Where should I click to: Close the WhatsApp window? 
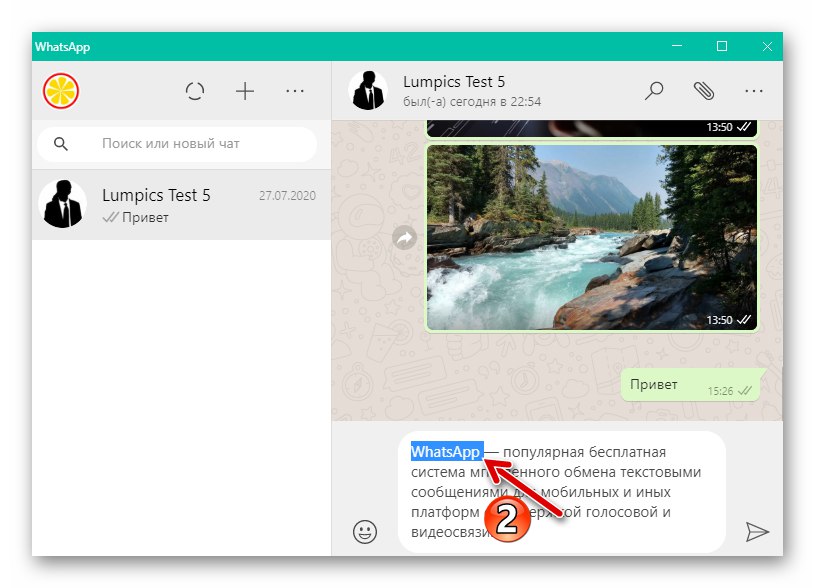[x=767, y=46]
